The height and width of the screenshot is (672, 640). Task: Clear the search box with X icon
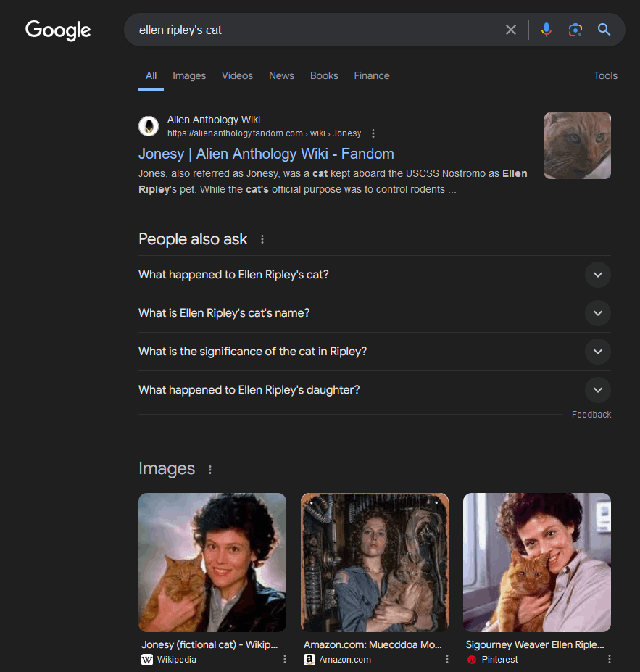[511, 30]
